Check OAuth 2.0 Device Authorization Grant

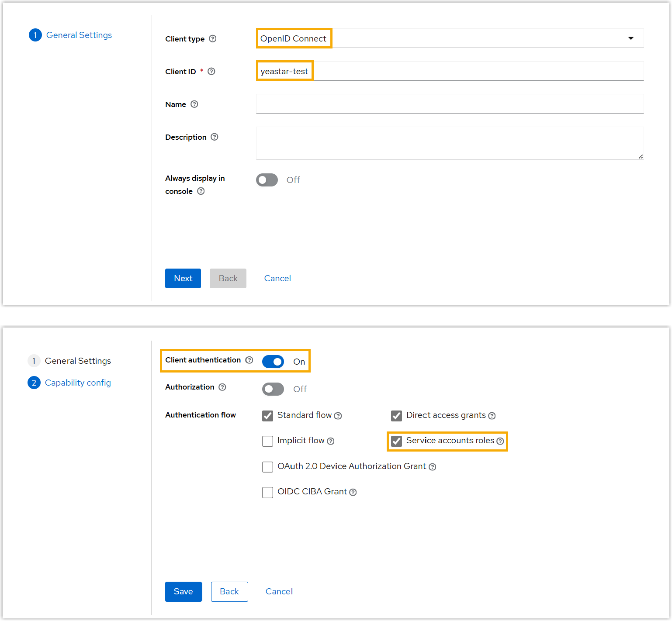(x=267, y=467)
